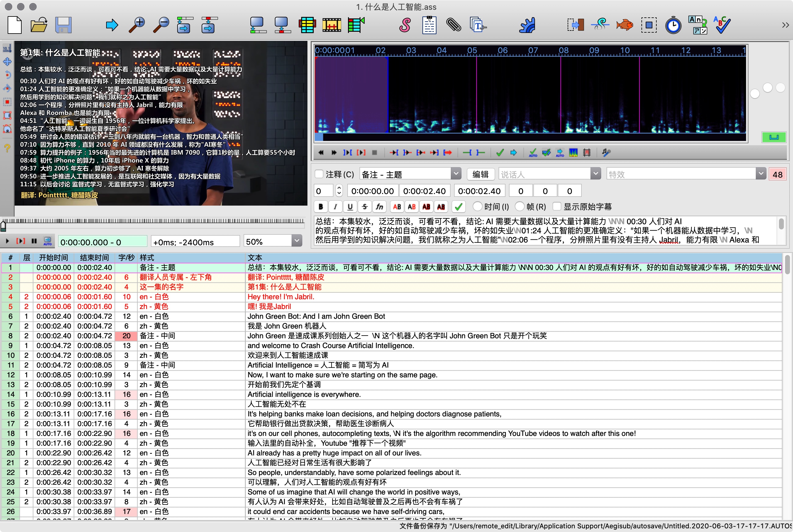Click the 编辑 style edit button
Screen dimensions: 793x532
tap(480, 174)
